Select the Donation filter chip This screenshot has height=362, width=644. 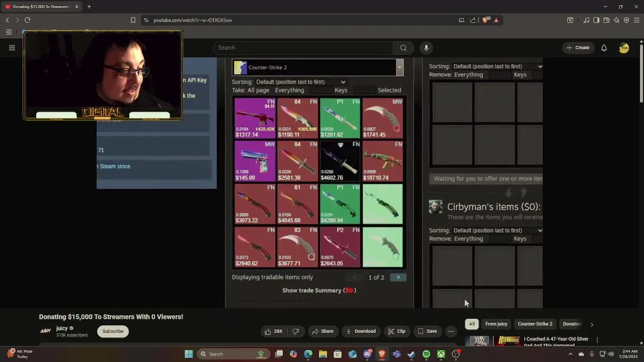pos(572,324)
